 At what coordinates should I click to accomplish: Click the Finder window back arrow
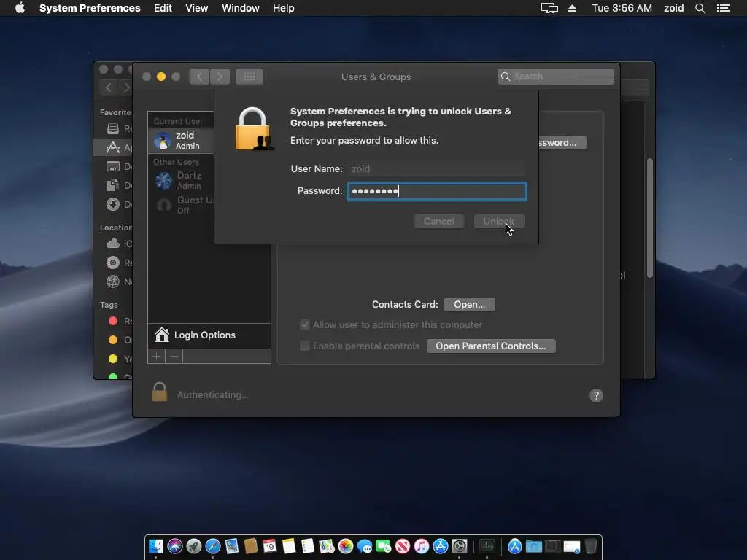(x=109, y=87)
